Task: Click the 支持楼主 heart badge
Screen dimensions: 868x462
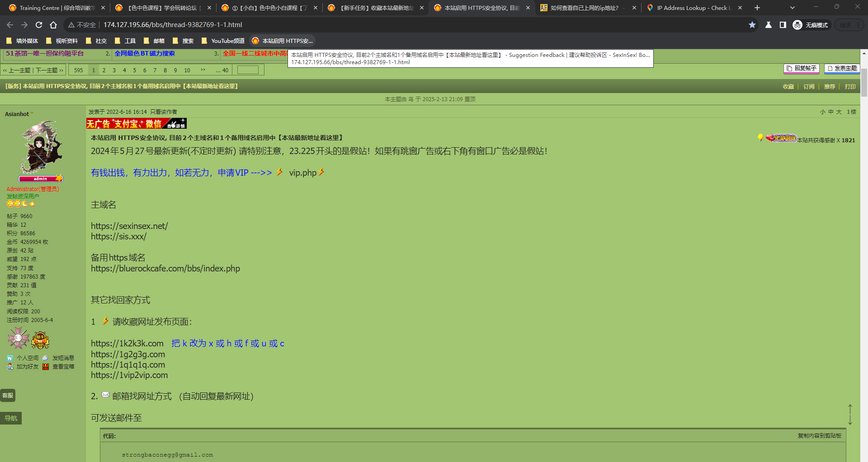Action: [781, 138]
